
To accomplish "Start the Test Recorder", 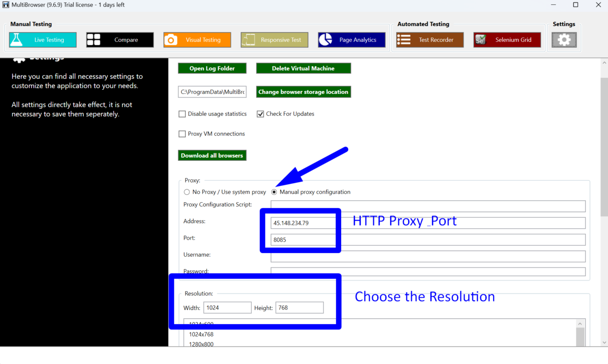I will 429,40.
